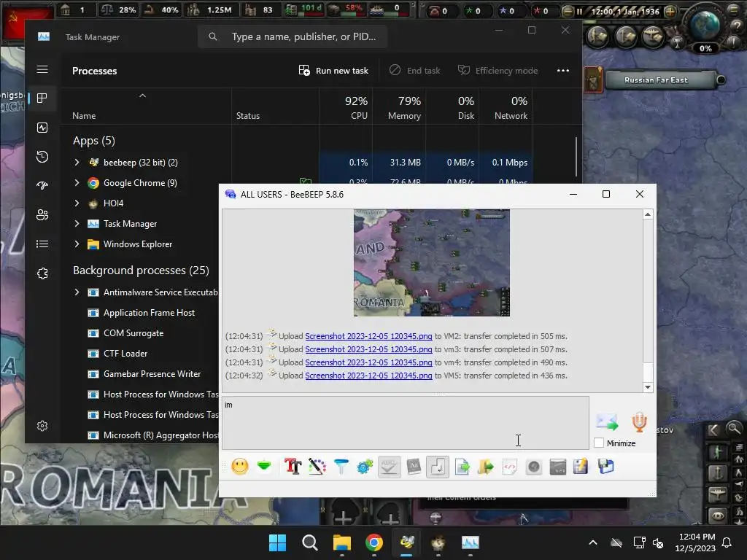Viewport: 747px width, 560px height.
Task: Click the shared map screenshot thumbnail in BeeBEEP
Action: pos(432,262)
